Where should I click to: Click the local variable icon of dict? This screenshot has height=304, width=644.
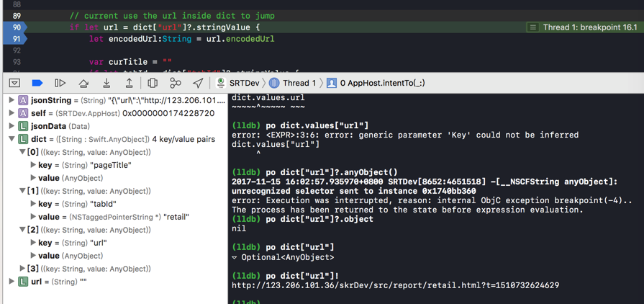(x=23, y=139)
